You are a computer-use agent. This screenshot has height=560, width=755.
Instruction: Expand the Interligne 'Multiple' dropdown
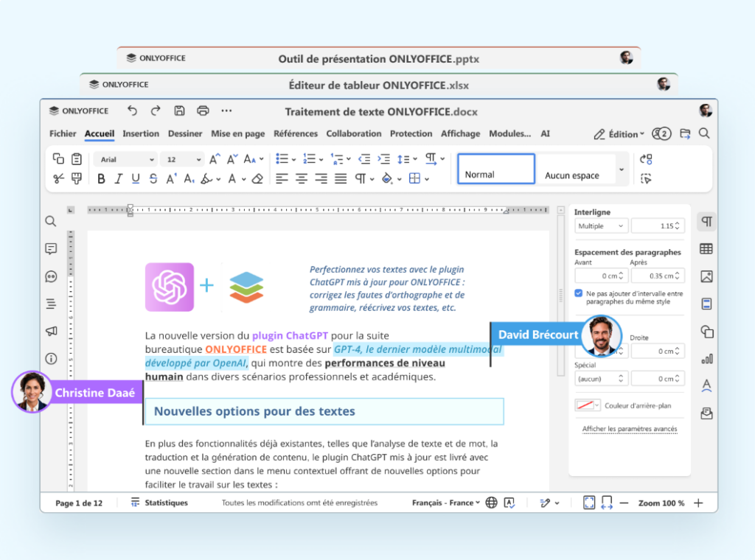(600, 226)
